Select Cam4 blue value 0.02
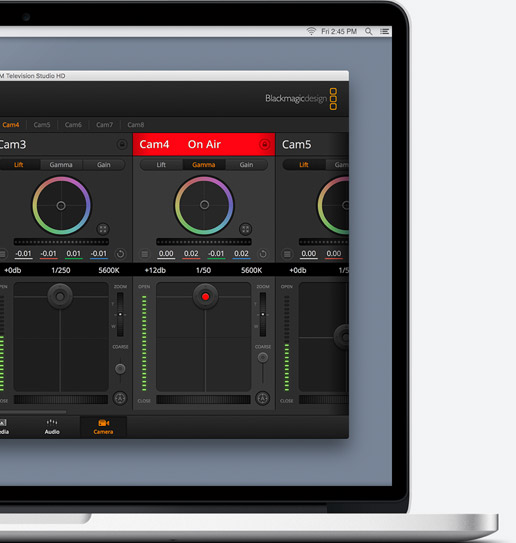This screenshot has width=516, height=543. tap(241, 254)
